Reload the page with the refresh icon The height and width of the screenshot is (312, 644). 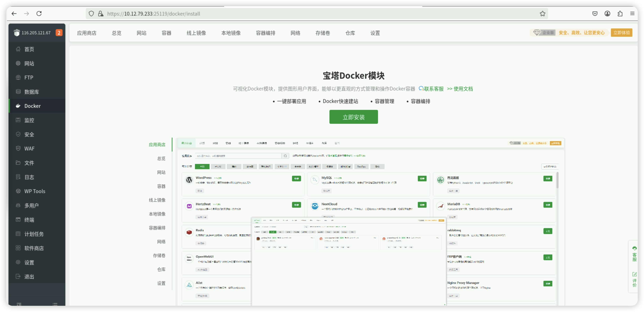pyautogui.click(x=39, y=14)
